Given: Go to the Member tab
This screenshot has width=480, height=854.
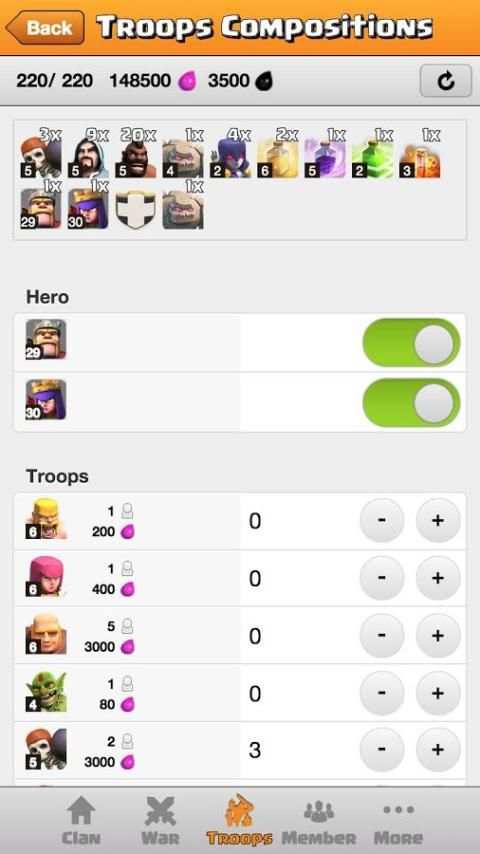Looking at the screenshot, I should (x=319, y=820).
